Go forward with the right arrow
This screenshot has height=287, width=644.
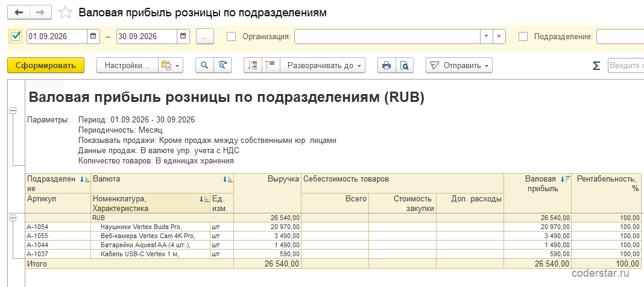click(40, 12)
